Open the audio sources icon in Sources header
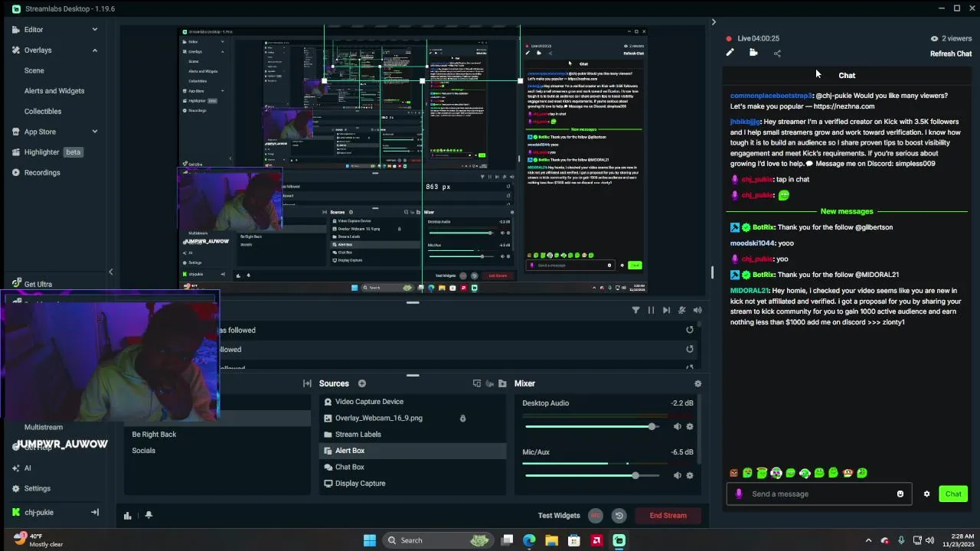Image resolution: width=980 pixels, height=551 pixels. click(490, 383)
